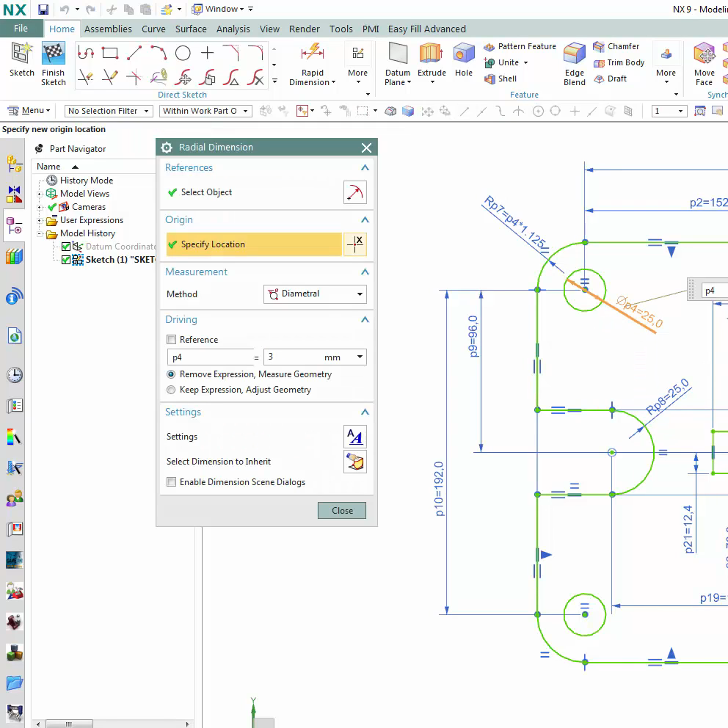
Task: Check Enable Dimension Scene Dialogs
Action: 171,482
